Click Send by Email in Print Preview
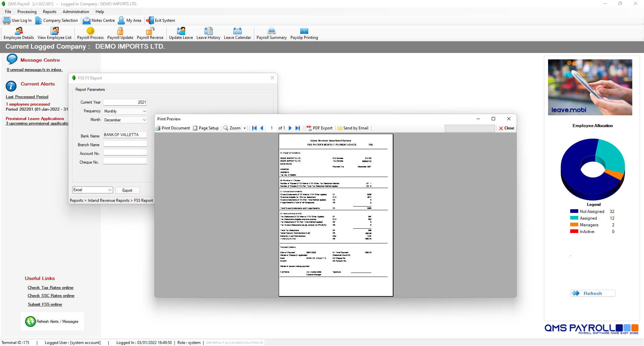644x346 pixels. 353,128
